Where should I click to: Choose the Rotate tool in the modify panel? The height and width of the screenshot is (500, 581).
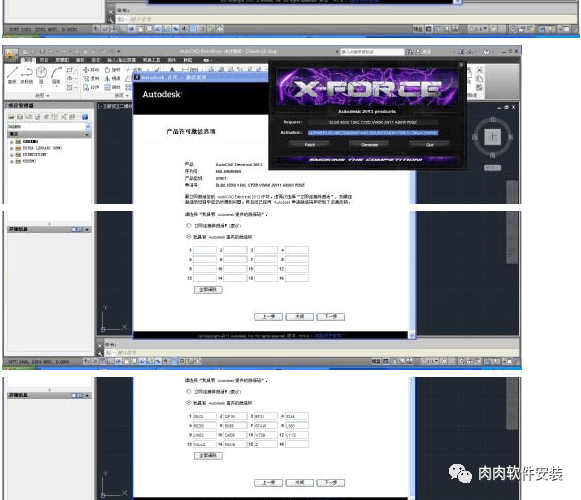click(x=112, y=70)
